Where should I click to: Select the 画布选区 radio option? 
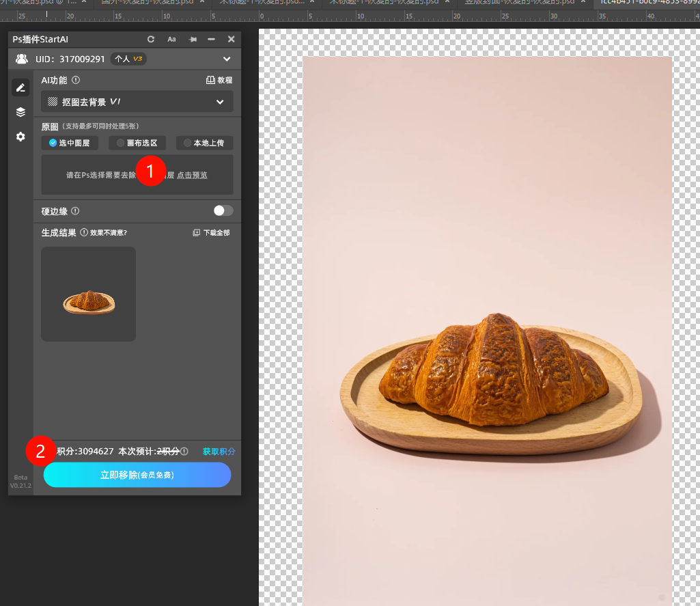pyautogui.click(x=137, y=143)
